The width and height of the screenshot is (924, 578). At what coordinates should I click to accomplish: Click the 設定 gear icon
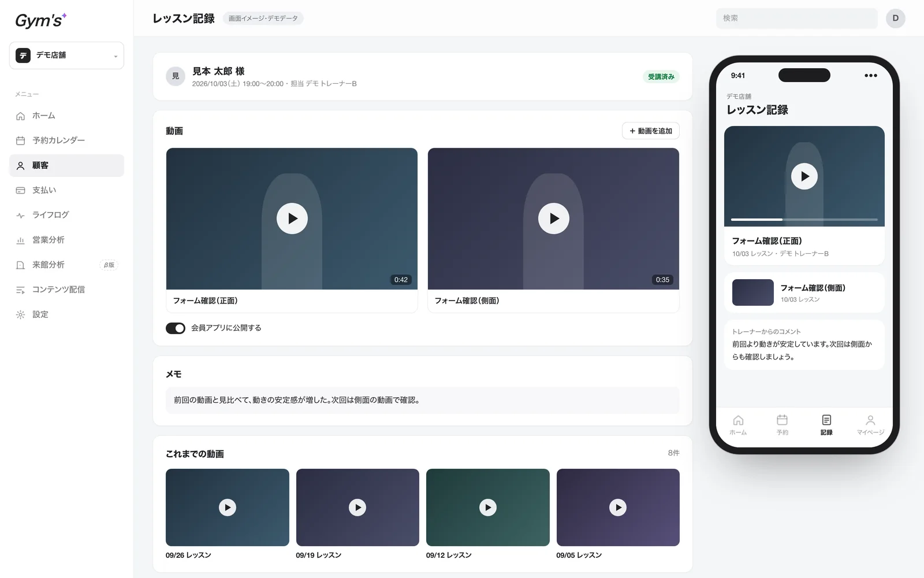tap(21, 314)
